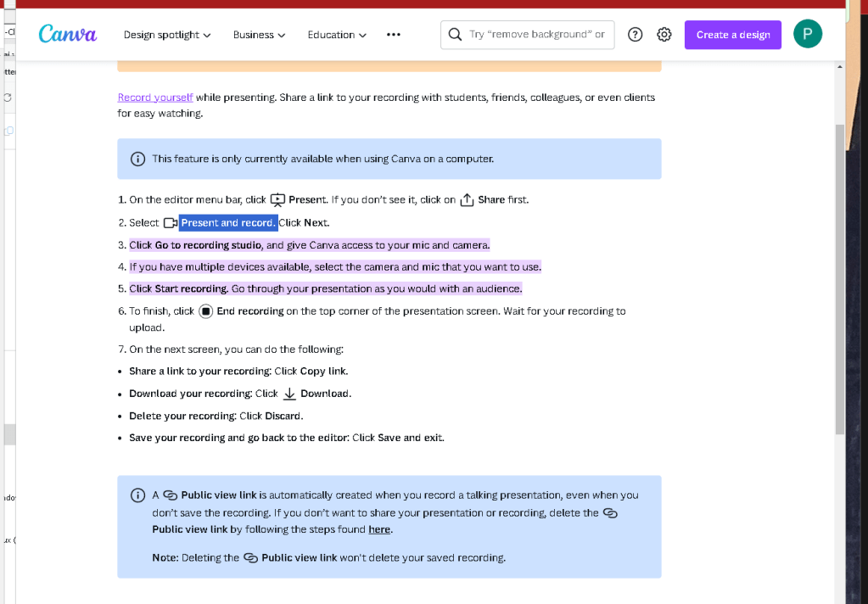Click 'Share a link to your recording:' text
Viewport: 868px width, 604px height.
tap(200, 371)
